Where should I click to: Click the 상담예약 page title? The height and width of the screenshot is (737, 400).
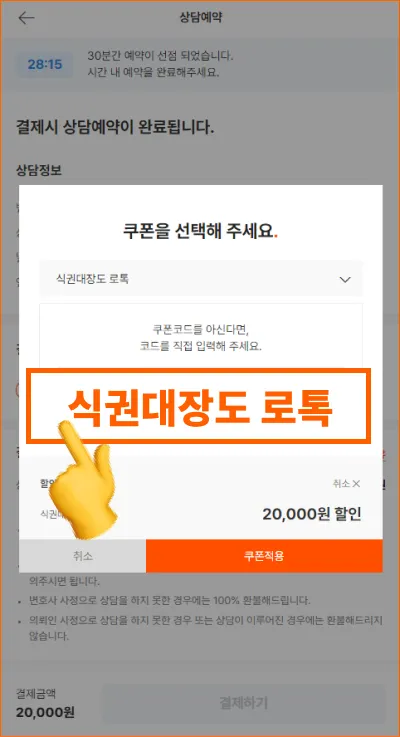click(x=201, y=18)
